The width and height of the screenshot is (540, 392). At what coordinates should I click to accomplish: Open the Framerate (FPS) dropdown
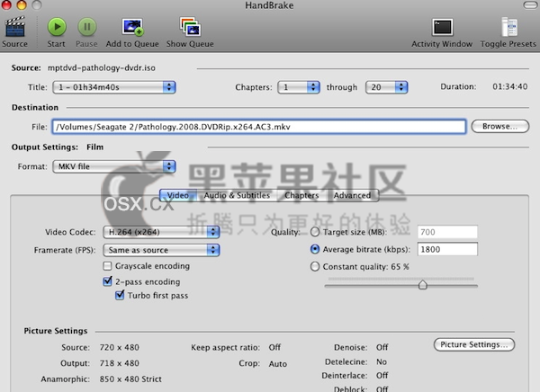(x=161, y=250)
